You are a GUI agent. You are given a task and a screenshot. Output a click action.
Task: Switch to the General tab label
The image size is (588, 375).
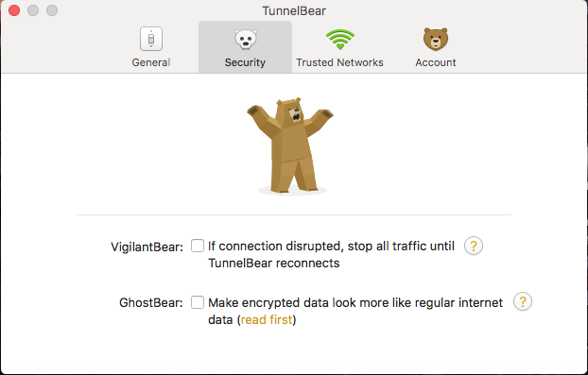tap(151, 62)
